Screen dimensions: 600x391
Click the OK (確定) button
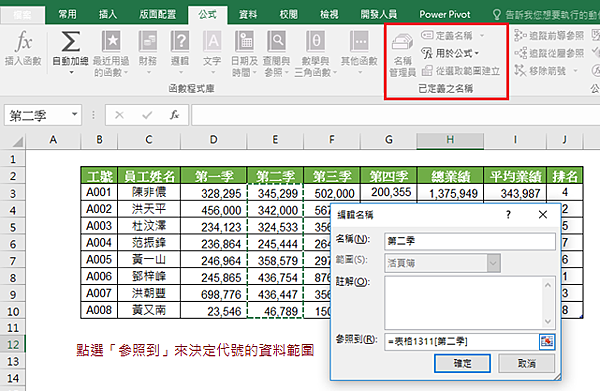[x=462, y=363]
